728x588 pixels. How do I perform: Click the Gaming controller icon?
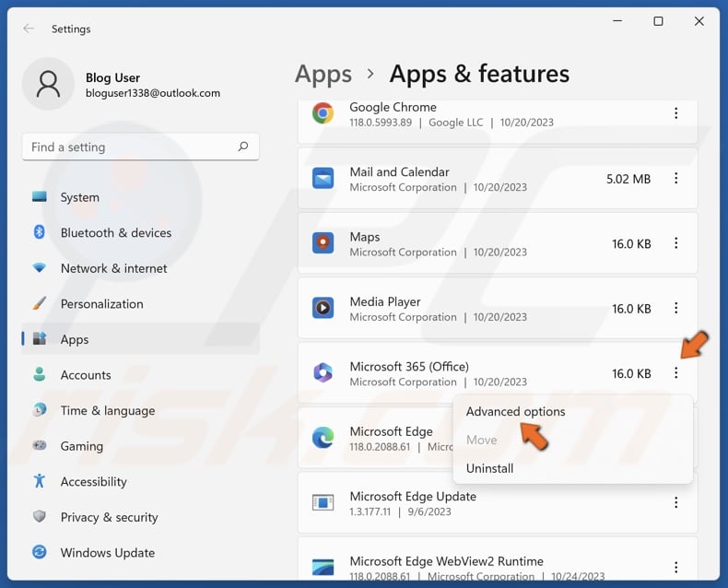click(x=40, y=445)
